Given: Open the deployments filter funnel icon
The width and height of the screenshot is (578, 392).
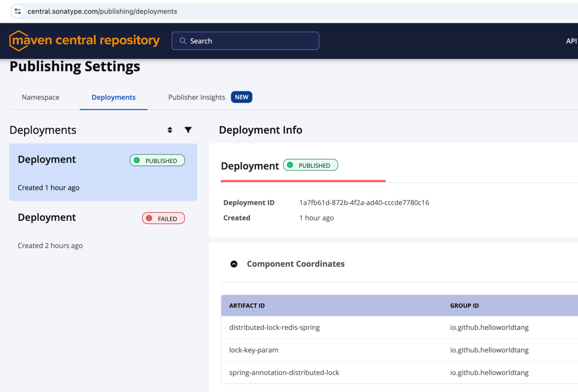Looking at the screenshot, I should coord(188,129).
